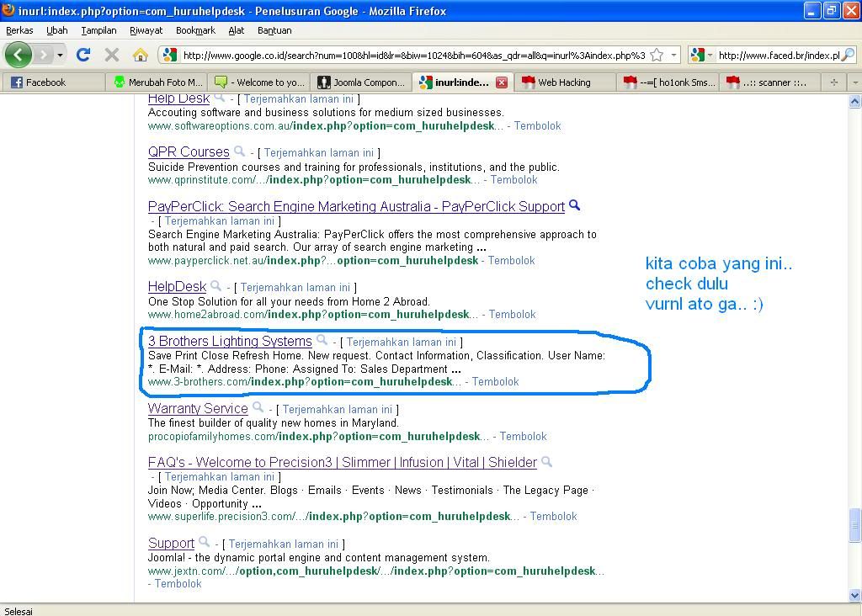Click the search magnifier in search box

[847, 56]
